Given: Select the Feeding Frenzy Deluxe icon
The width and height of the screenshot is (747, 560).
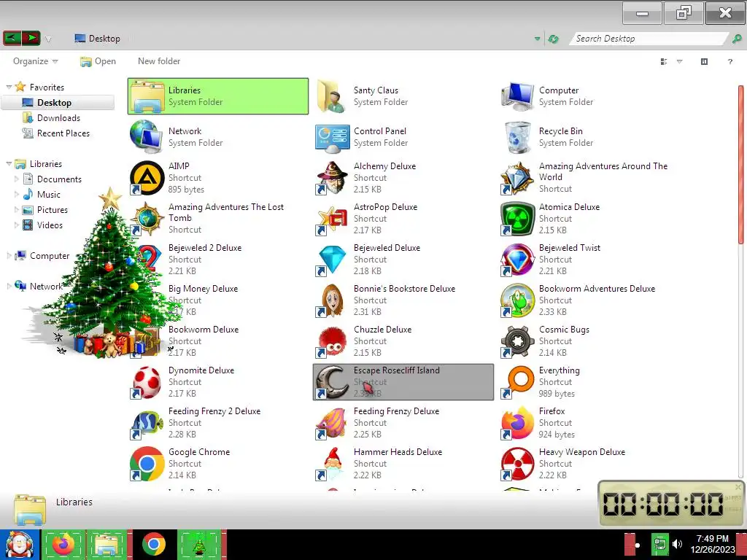Looking at the screenshot, I should click(332, 423).
